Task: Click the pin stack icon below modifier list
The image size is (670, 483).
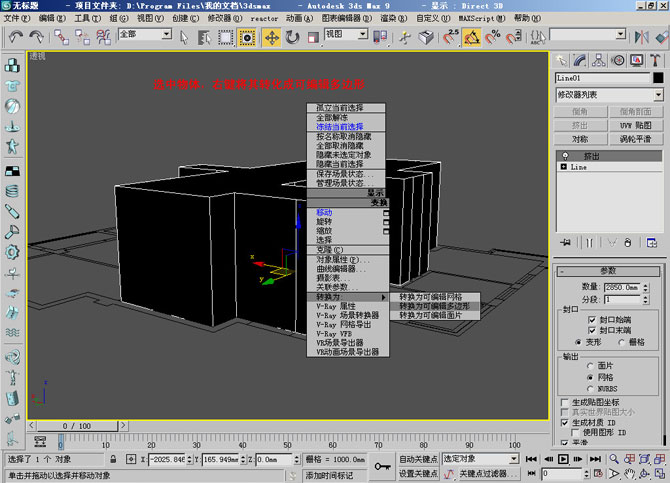Action: tap(565, 241)
